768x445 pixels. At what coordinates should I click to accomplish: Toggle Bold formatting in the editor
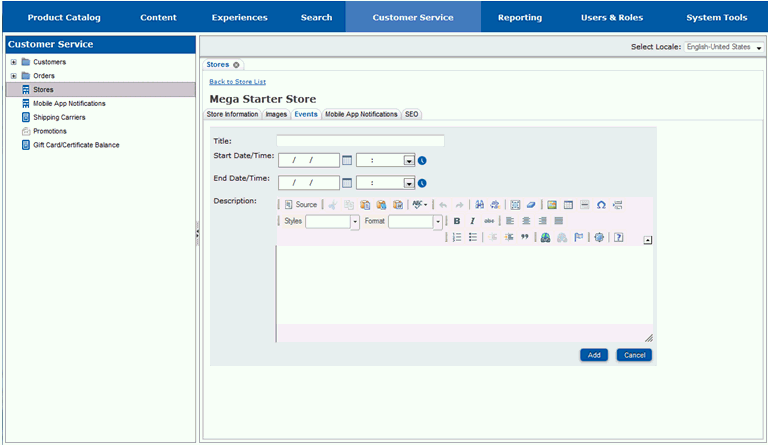pyautogui.click(x=457, y=221)
